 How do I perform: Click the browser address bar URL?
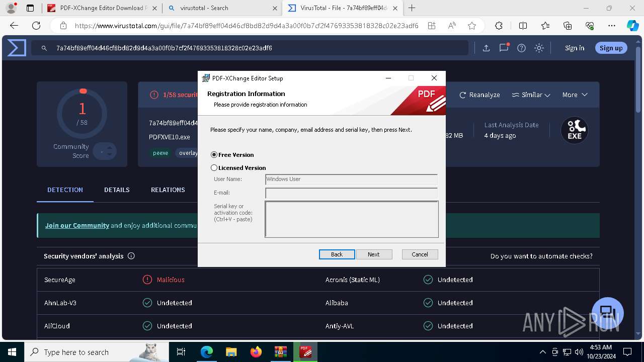[x=247, y=26]
